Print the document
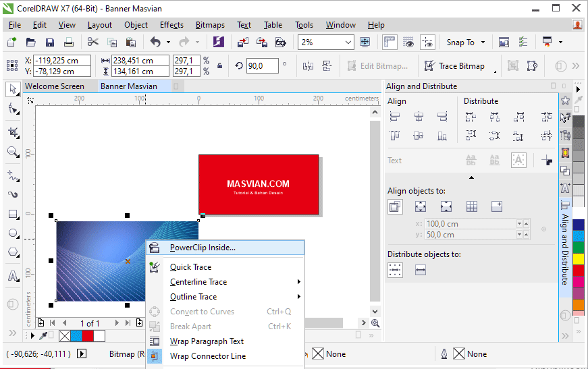 (x=69, y=42)
